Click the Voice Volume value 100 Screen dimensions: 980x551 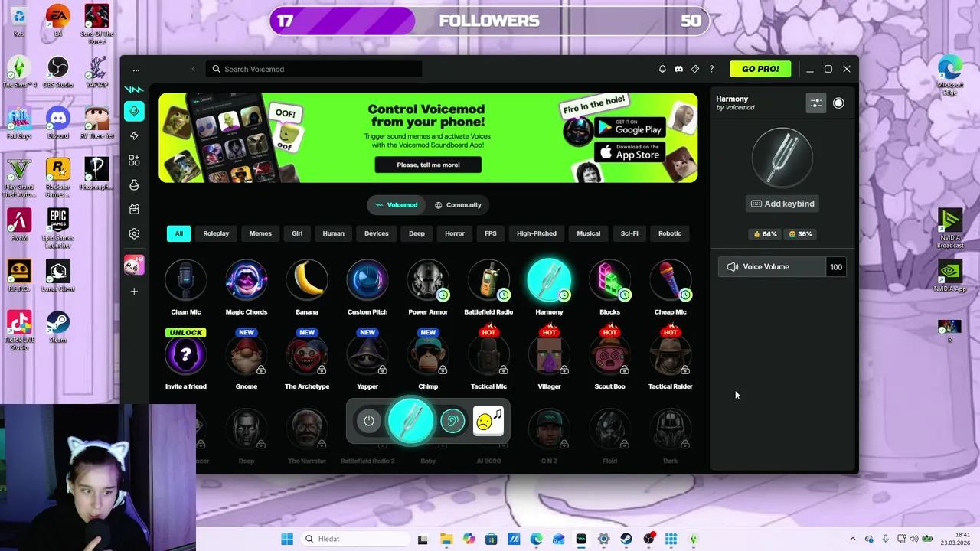836,267
